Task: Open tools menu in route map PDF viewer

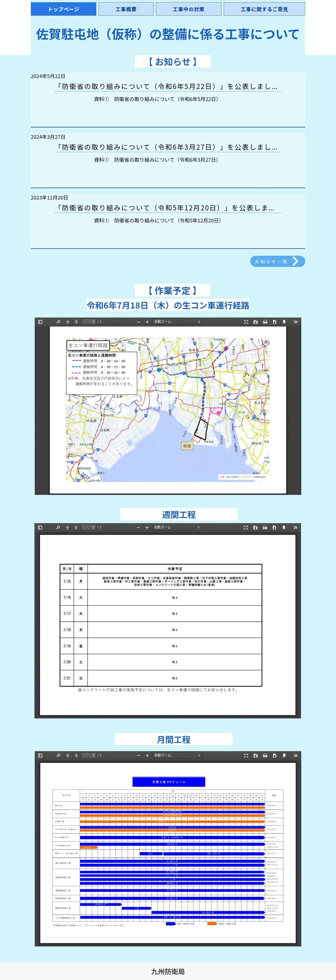Action: point(296,322)
